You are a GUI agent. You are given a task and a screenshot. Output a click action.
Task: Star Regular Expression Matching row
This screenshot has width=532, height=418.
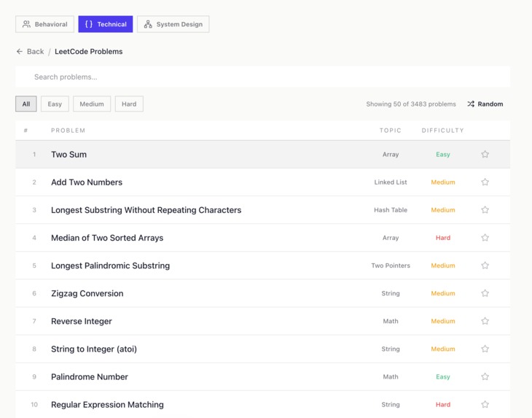(485, 404)
